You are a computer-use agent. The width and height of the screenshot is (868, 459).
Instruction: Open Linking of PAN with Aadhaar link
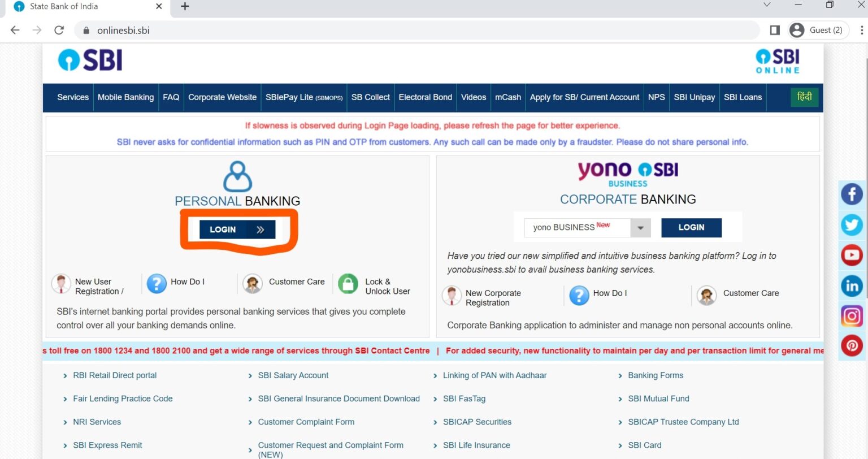[x=495, y=375]
